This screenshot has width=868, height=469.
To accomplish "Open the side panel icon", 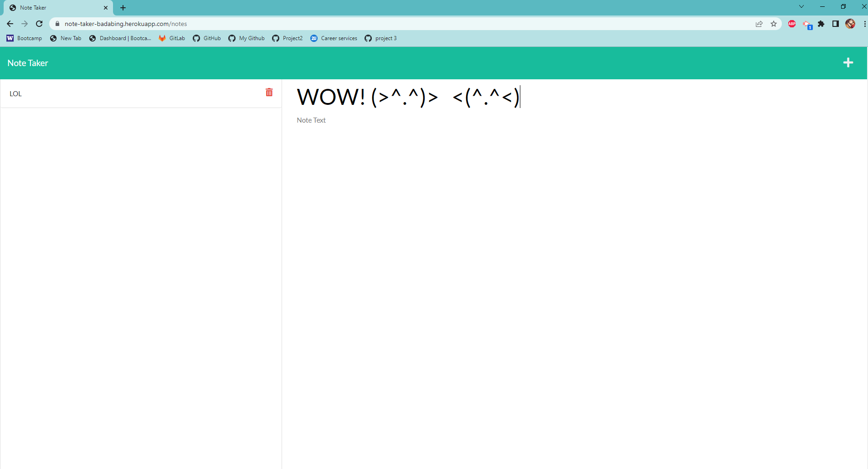I will tap(836, 23).
